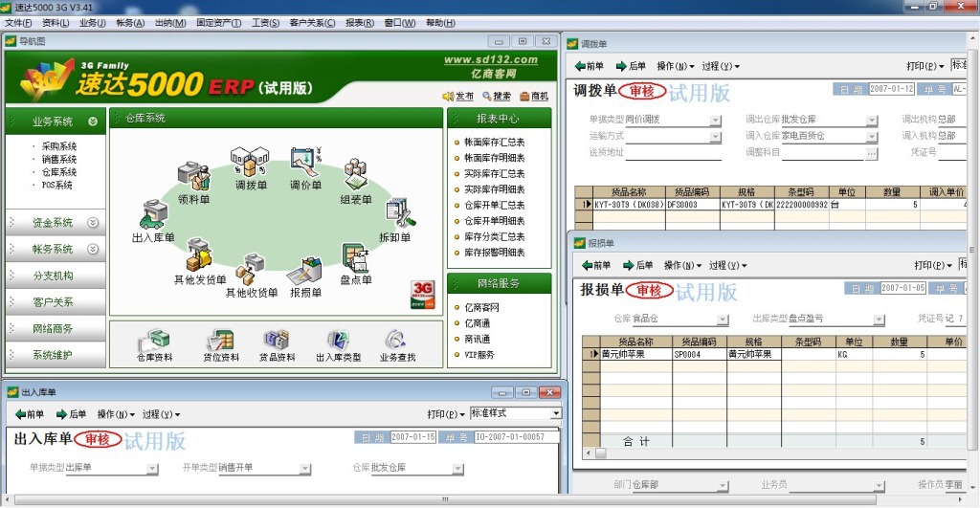Open the 报损单 icon in navigation map
Screen dimensions: 980x508
[x=305, y=270]
